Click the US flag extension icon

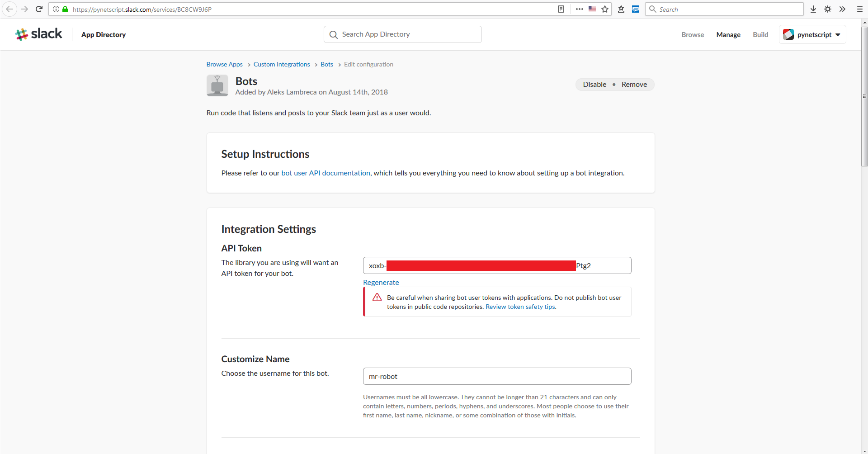coord(592,9)
